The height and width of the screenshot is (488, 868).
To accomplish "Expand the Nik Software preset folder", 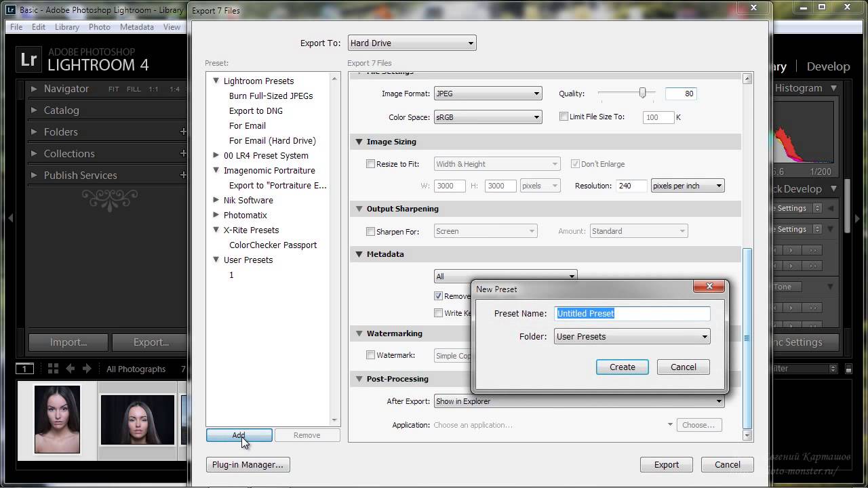I will tap(216, 200).
